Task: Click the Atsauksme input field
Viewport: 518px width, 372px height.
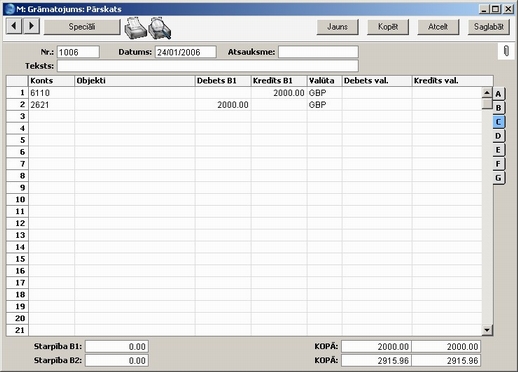Action: coord(318,52)
